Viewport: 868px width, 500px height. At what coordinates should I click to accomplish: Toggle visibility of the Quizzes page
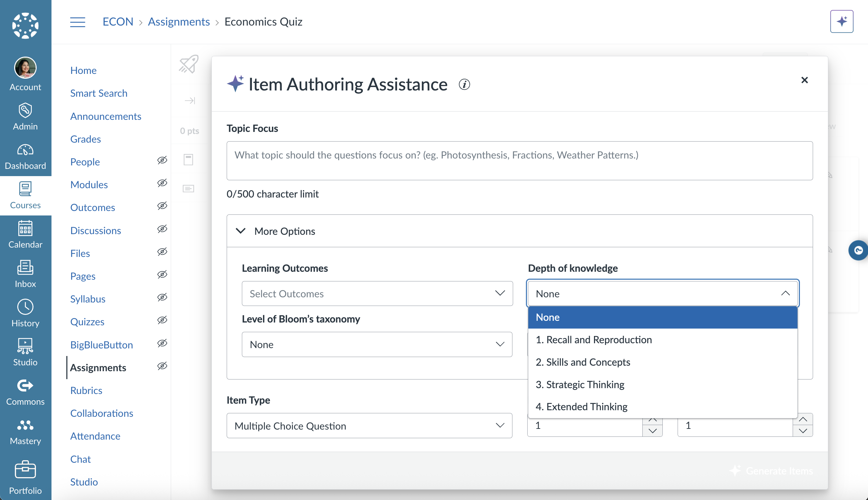162,320
